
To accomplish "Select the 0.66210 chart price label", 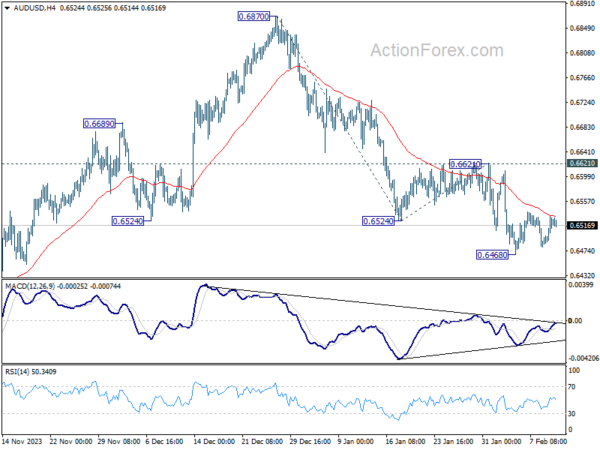I will (465, 164).
